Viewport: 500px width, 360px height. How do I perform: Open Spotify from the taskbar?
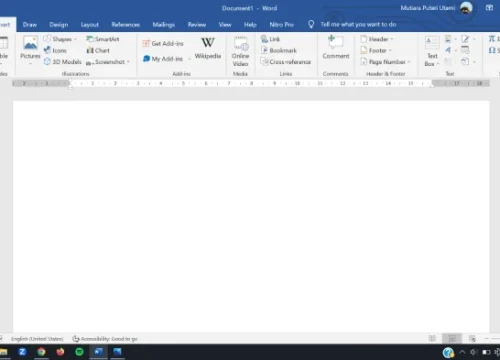click(79, 352)
